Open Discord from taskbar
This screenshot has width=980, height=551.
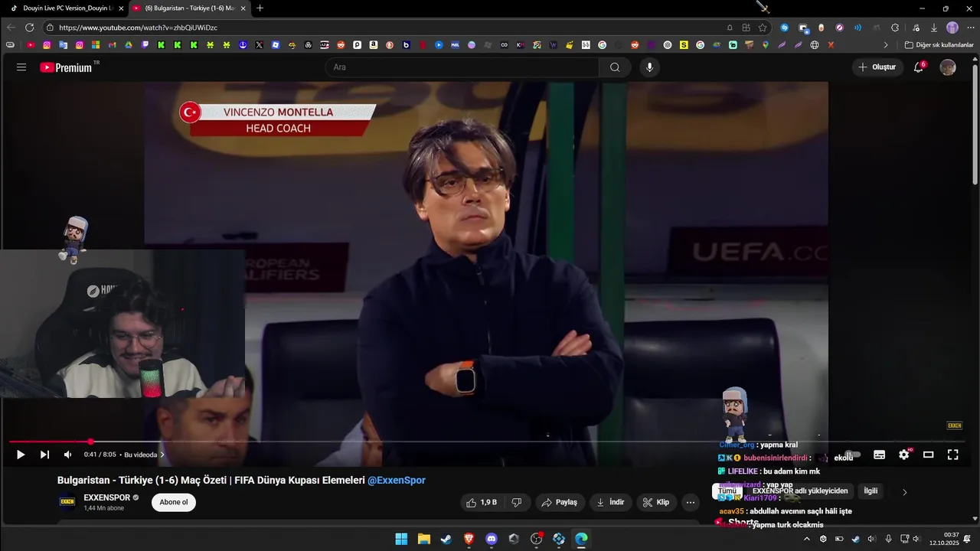point(492,539)
